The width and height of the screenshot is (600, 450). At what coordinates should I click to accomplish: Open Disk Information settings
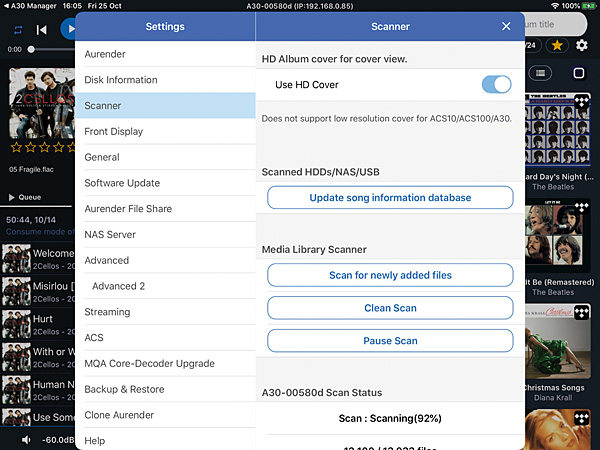[x=165, y=80]
